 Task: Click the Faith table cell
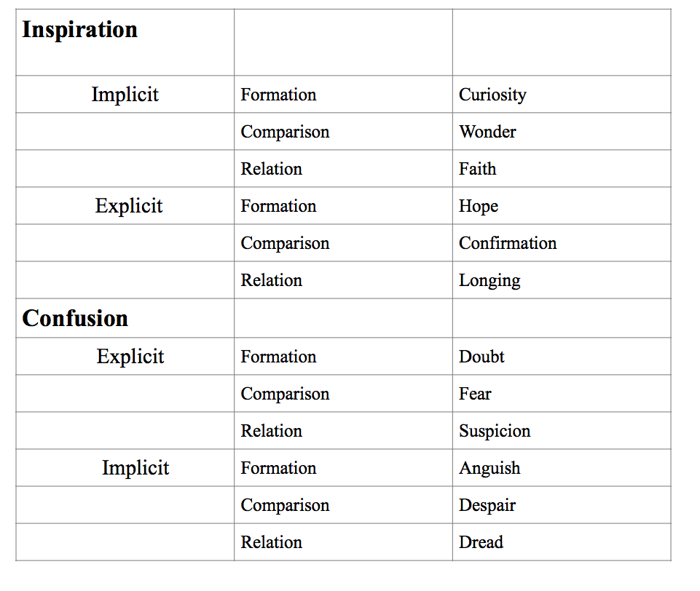tap(562, 169)
